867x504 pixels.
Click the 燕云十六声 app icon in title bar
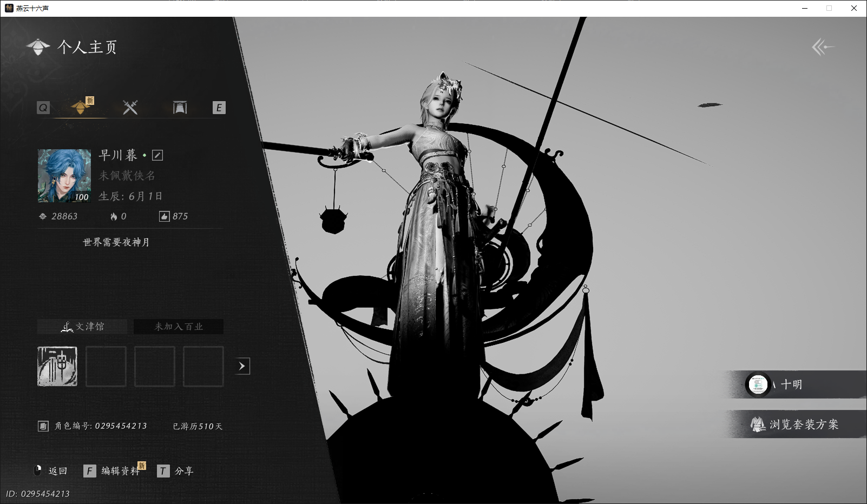(9, 8)
